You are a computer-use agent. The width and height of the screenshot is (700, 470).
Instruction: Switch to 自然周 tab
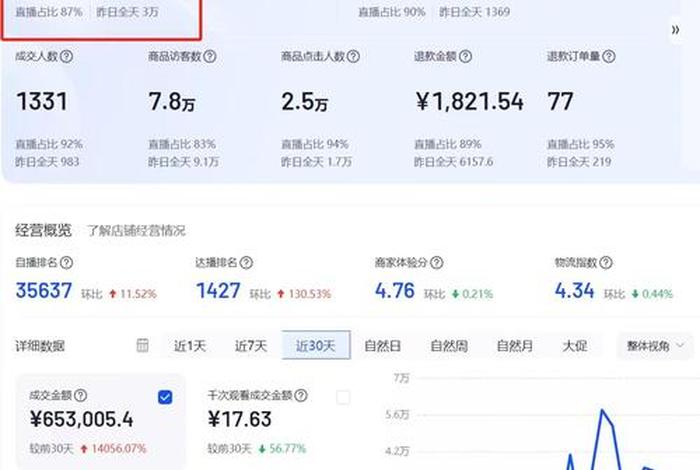pos(449,345)
